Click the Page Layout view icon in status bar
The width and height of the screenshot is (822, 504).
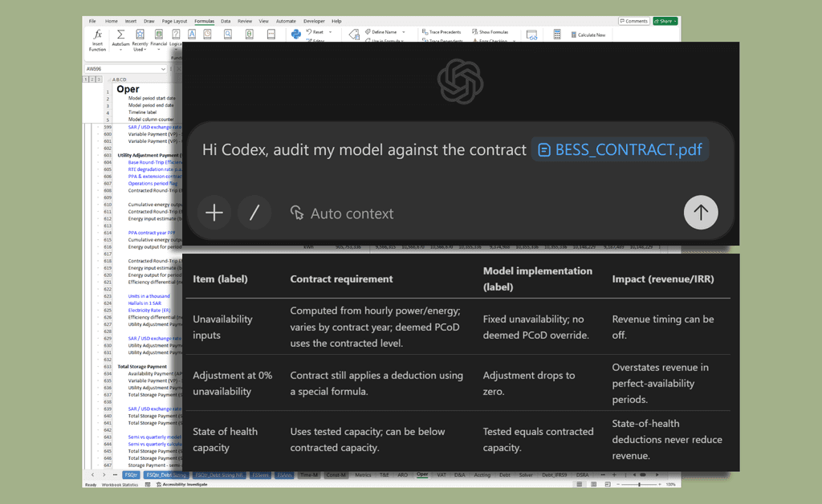pyautogui.click(x=593, y=484)
